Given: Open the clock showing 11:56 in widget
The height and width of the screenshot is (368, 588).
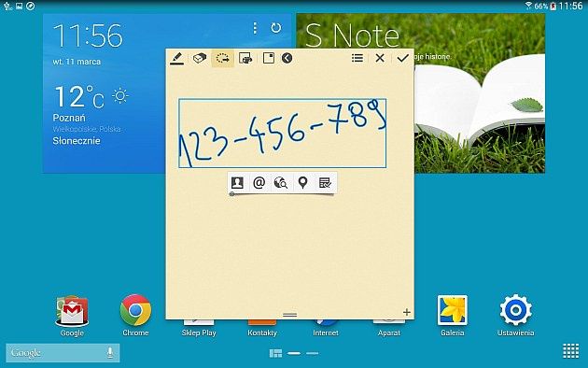Looking at the screenshot, I should (88, 36).
